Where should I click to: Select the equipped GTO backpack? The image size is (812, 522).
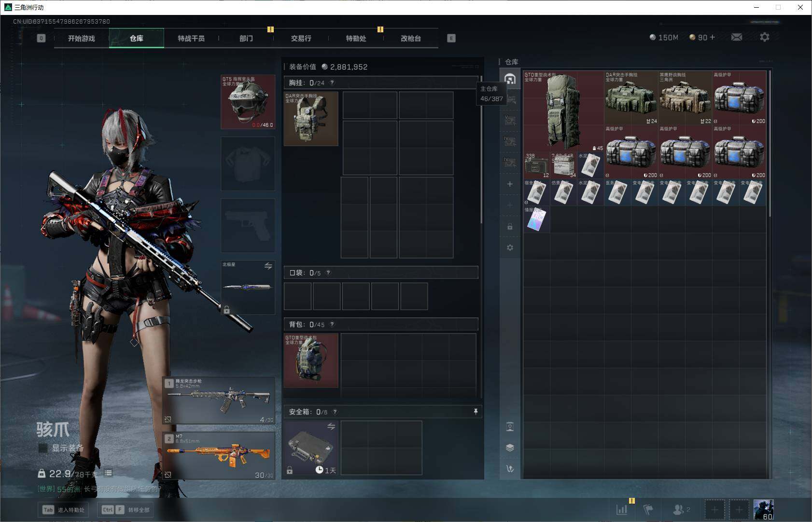pyautogui.click(x=311, y=360)
